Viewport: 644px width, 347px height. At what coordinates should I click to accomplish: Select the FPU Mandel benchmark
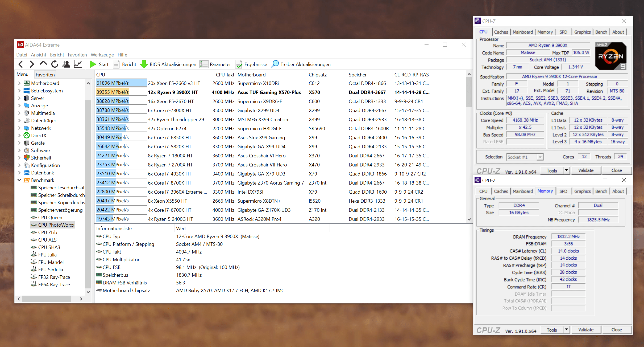[51, 262]
